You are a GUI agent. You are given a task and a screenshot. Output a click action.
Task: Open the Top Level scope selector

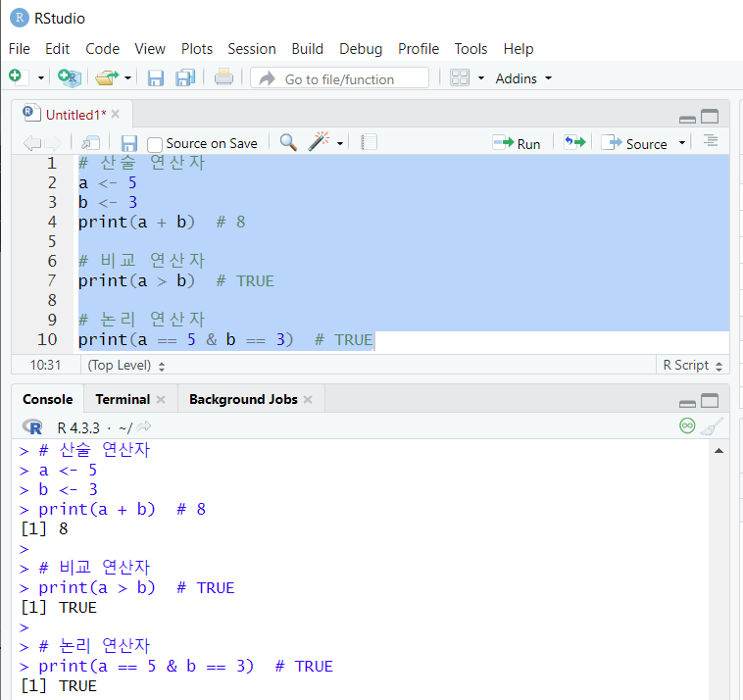click(x=126, y=366)
